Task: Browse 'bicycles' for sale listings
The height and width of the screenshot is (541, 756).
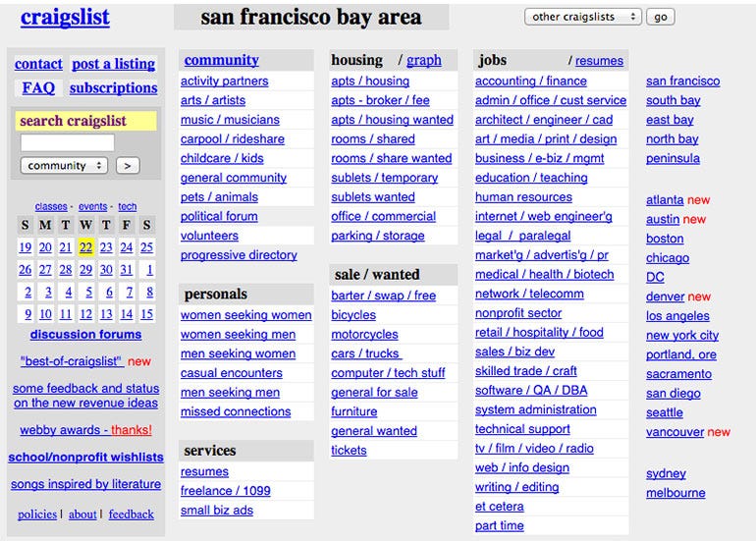Action: (x=353, y=315)
